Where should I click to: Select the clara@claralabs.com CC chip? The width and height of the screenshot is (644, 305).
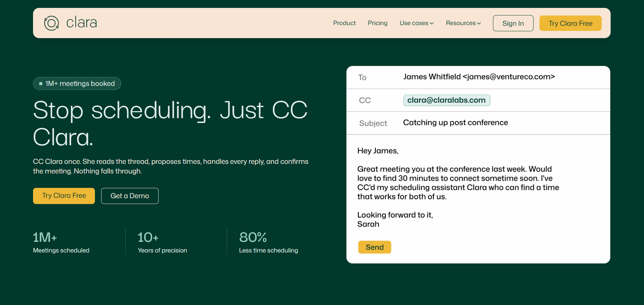pyautogui.click(x=447, y=100)
